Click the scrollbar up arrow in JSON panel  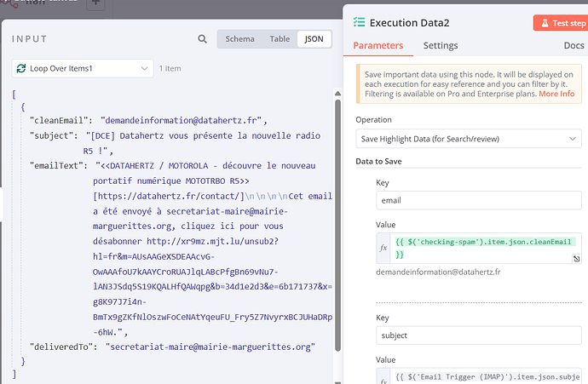click(337, 94)
